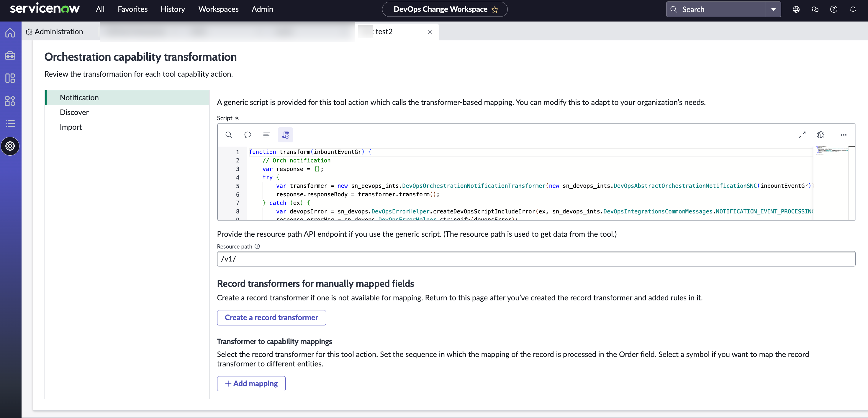Switch to the Administration tab
Screen dimensions: 868x418
(55, 32)
